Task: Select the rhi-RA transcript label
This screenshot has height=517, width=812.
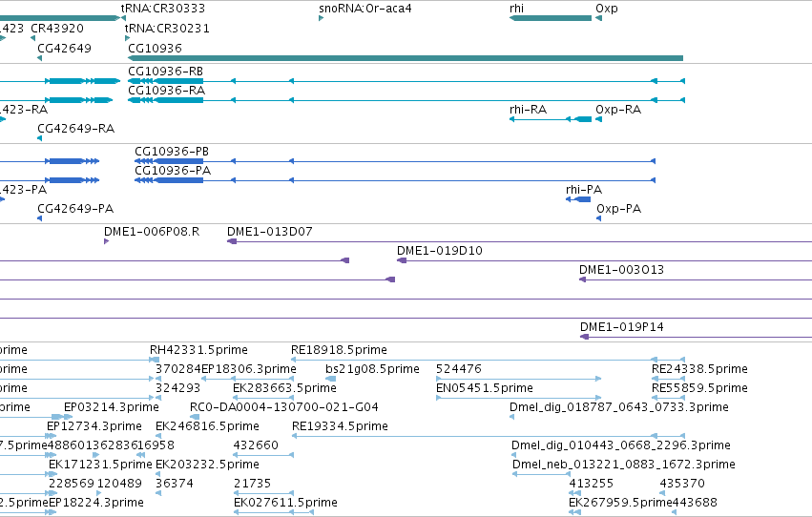Action: (529, 109)
